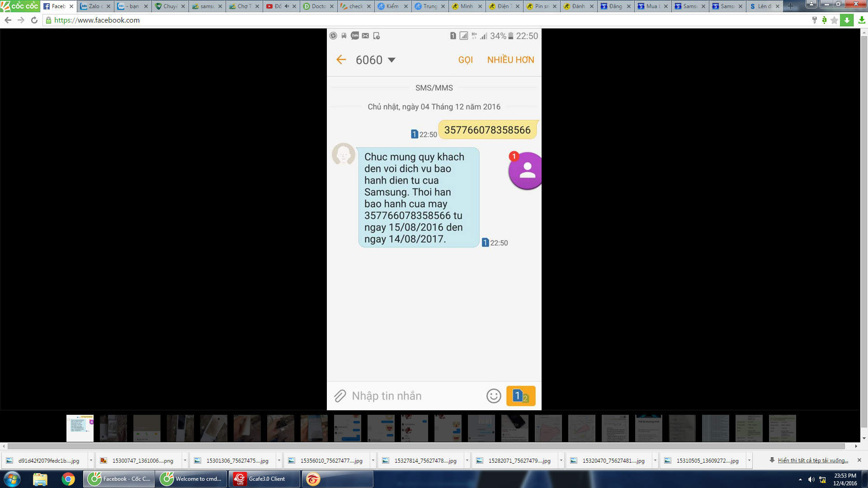The height and width of the screenshot is (488, 868).
Task: Close the Facebook tab
Action: [x=71, y=6]
